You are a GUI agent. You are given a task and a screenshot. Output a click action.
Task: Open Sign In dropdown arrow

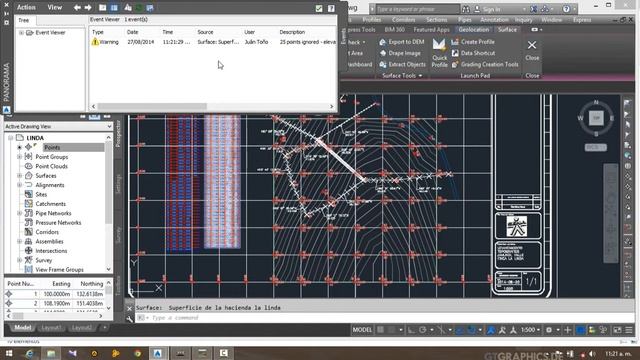[x=524, y=9]
